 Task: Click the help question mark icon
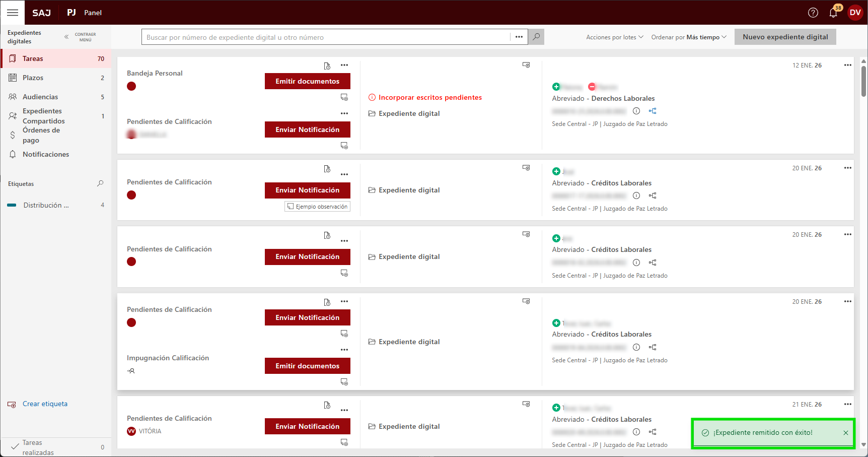coord(813,13)
